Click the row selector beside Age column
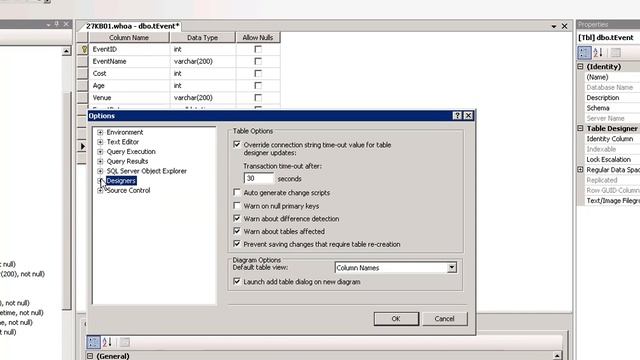 pyautogui.click(x=82, y=86)
